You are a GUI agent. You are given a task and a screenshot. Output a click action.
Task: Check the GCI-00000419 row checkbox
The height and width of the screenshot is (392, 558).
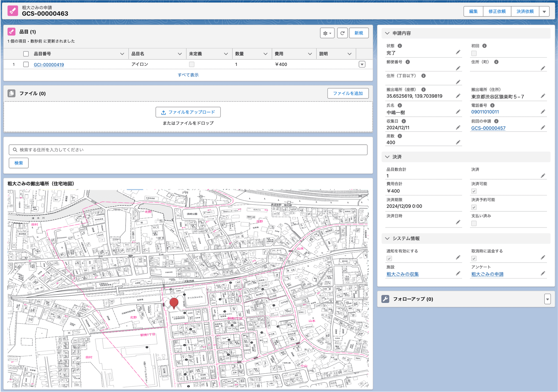tap(26, 64)
